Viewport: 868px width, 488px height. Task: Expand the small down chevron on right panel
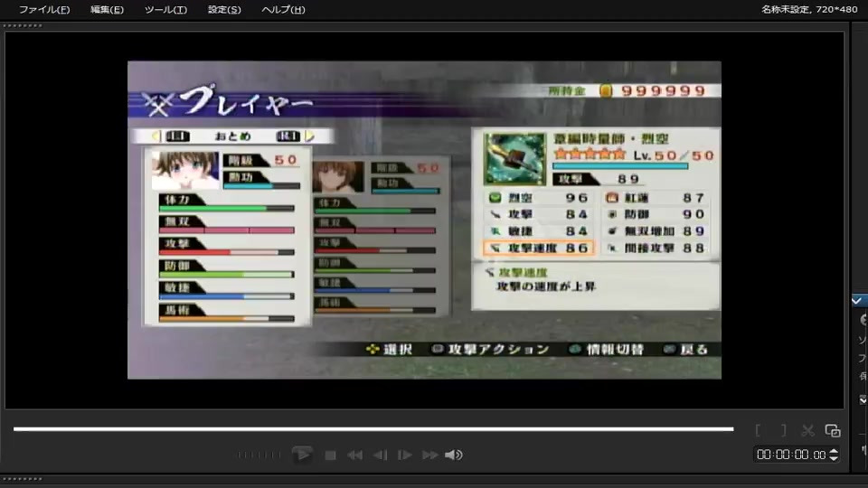pyautogui.click(x=863, y=399)
